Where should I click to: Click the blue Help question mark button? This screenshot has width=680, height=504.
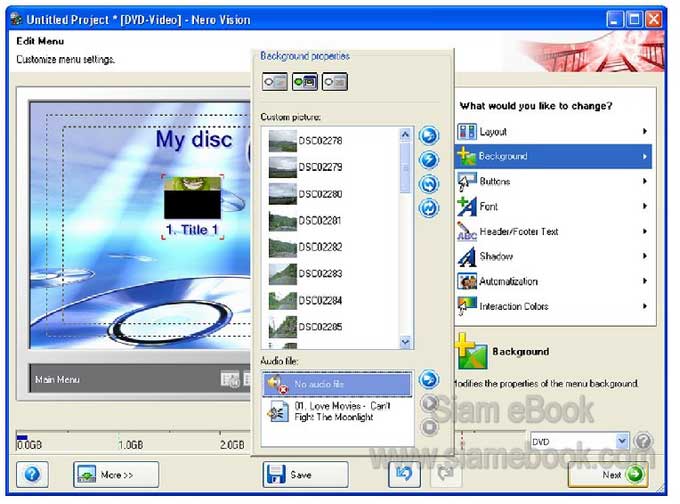click(x=32, y=475)
